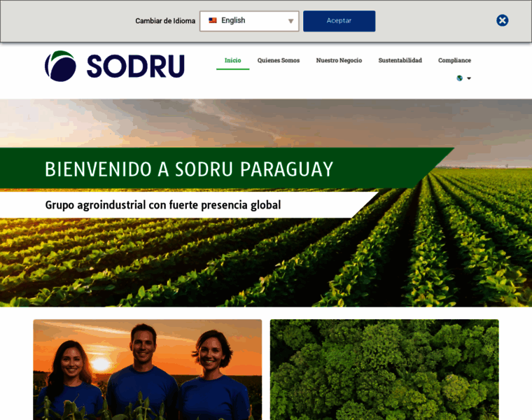Image resolution: width=532 pixels, height=420 pixels.
Task: Click the Aceptar button
Action: point(339,21)
